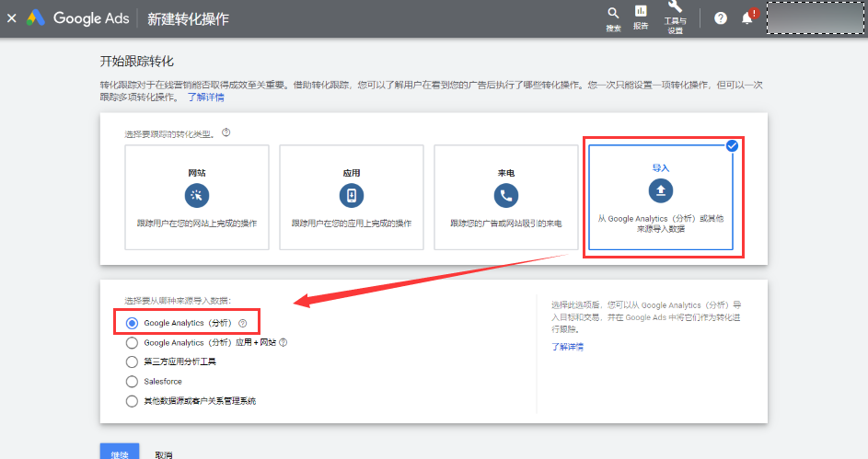Click the 应用 phone download icon
Viewport: 868px width, 459px height.
pos(352,195)
